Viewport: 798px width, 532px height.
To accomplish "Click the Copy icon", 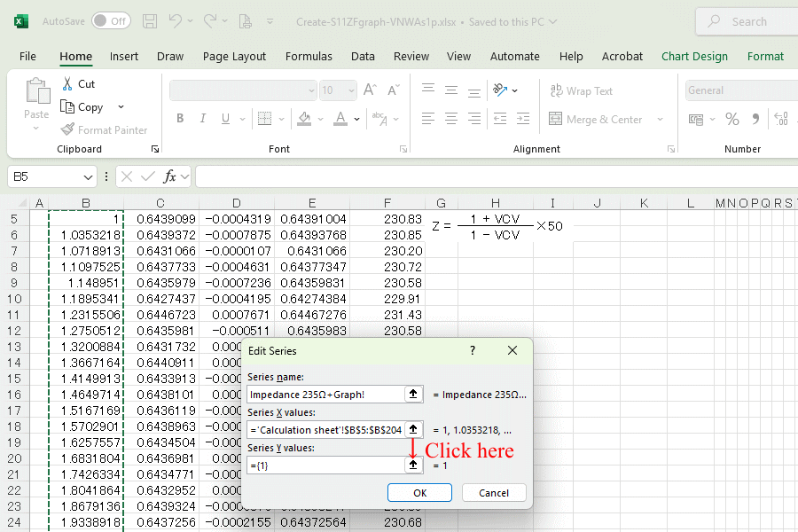I will tap(67, 107).
